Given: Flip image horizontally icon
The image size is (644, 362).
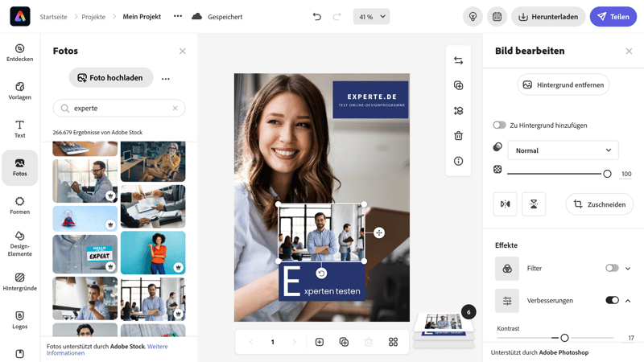Looking at the screenshot, I should [x=505, y=204].
